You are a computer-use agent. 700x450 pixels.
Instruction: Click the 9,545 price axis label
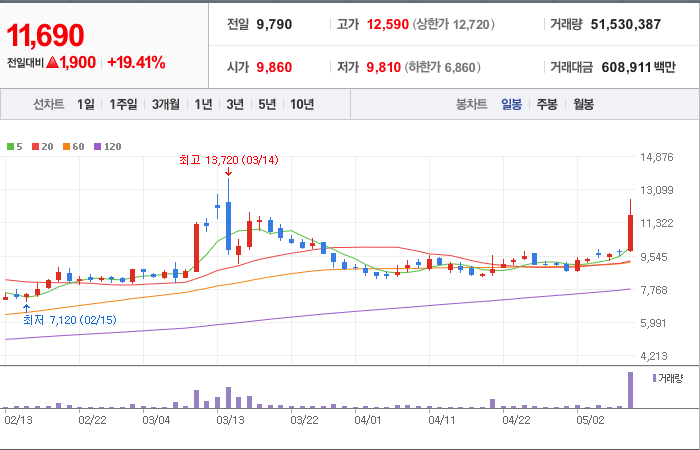[x=656, y=257]
